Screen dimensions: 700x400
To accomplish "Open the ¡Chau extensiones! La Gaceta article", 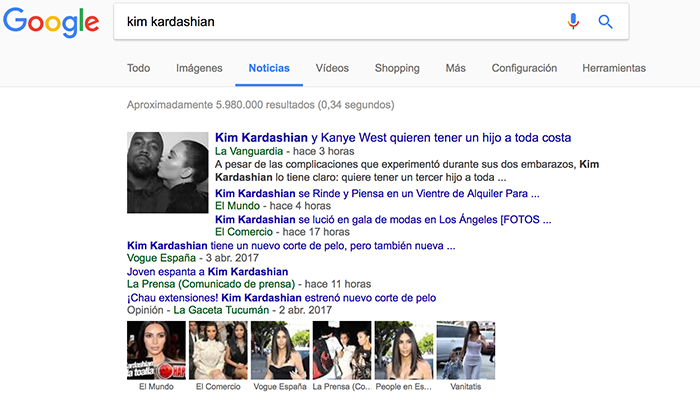I will tap(281, 297).
